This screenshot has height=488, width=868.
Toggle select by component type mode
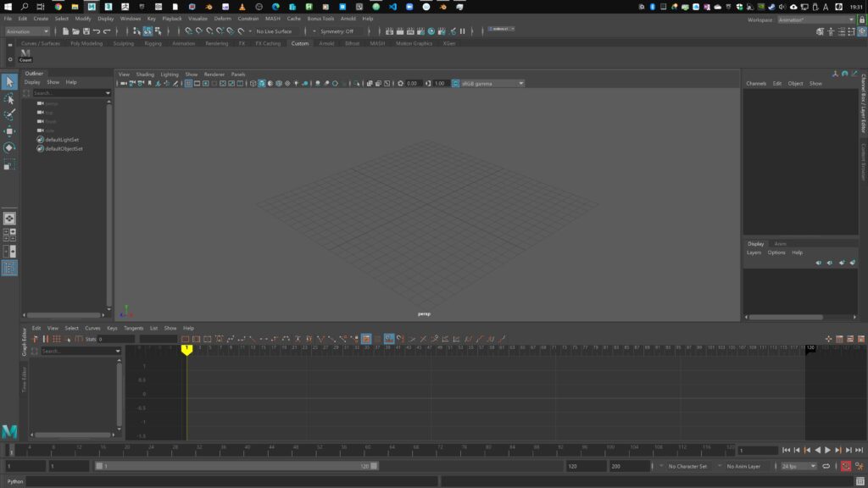pyautogui.click(x=158, y=31)
